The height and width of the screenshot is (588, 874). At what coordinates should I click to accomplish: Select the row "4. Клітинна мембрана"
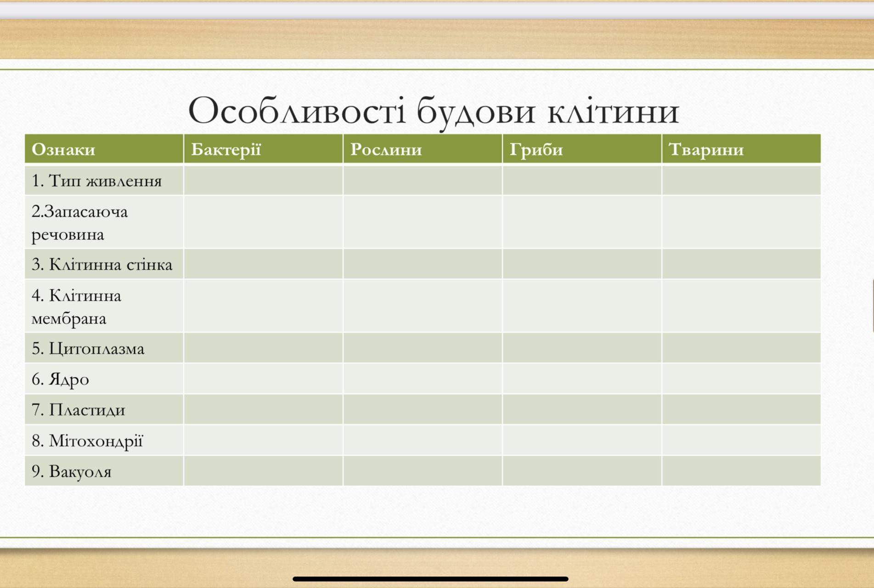tap(423, 305)
